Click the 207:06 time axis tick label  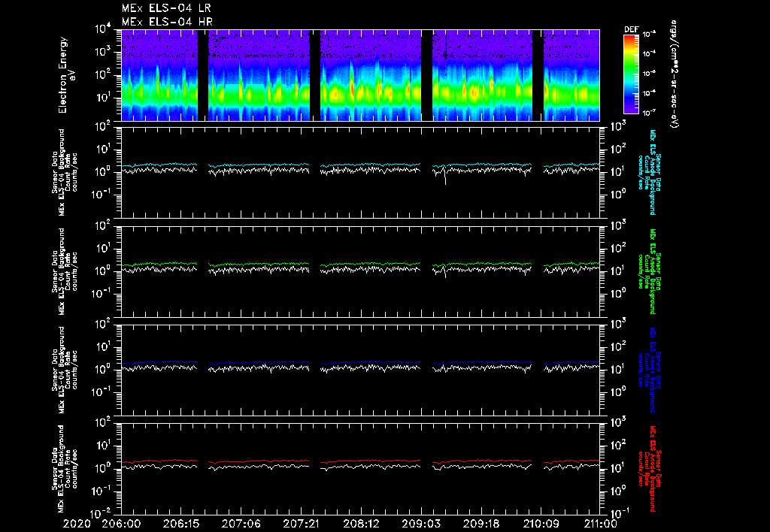coord(241,524)
